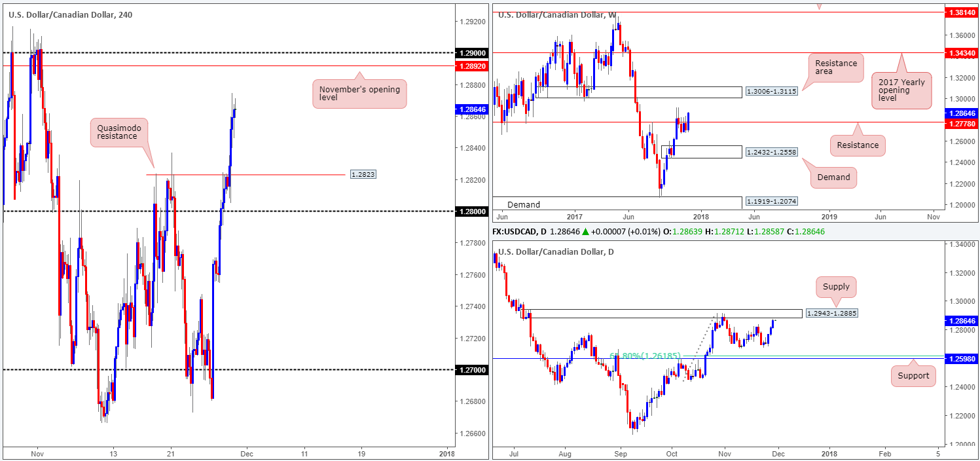Screen dimensions: 980x461
Task: Click the black 1.28000 price tag
Action: (x=471, y=212)
